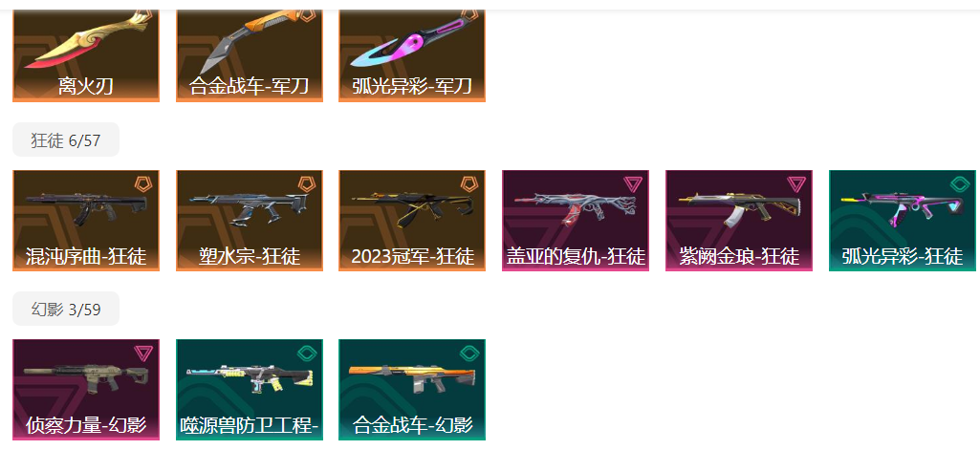Select the 幻影 3/59 category label

66,309
